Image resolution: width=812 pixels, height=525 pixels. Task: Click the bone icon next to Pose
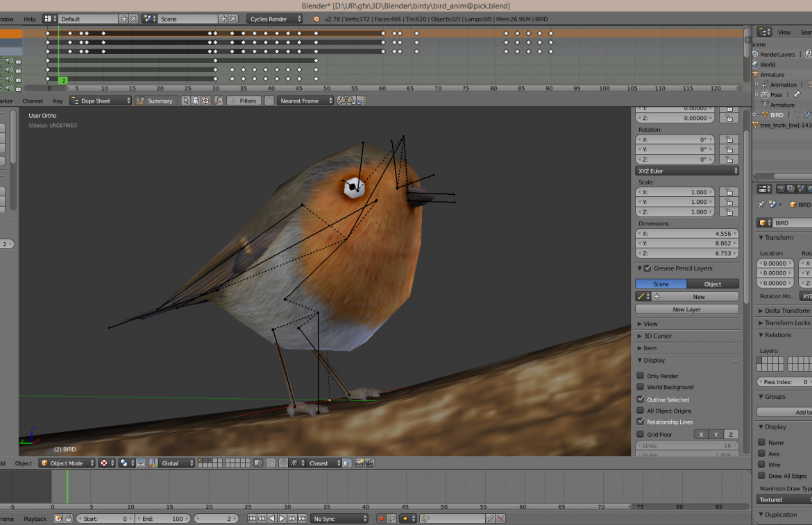pyautogui.click(x=797, y=94)
